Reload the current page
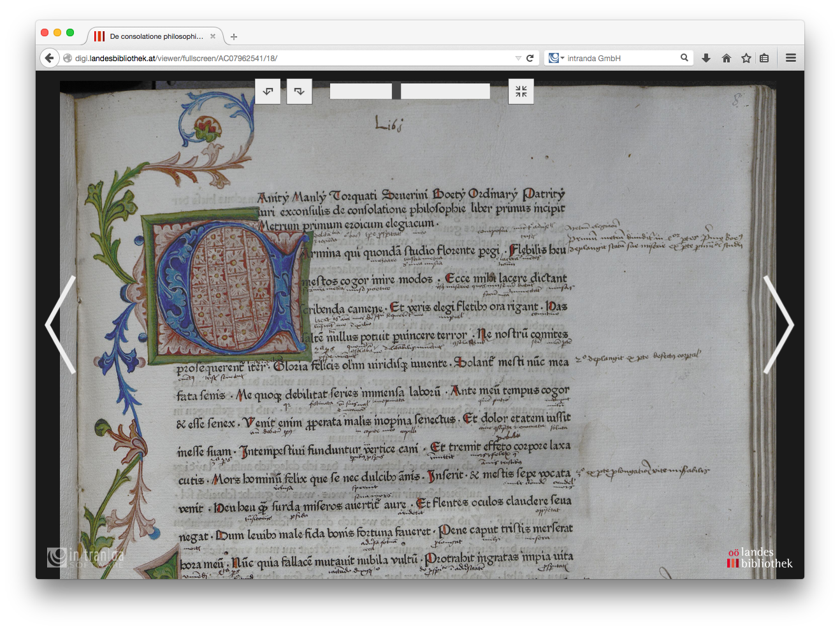The image size is (840, 630). pos(530,58)
